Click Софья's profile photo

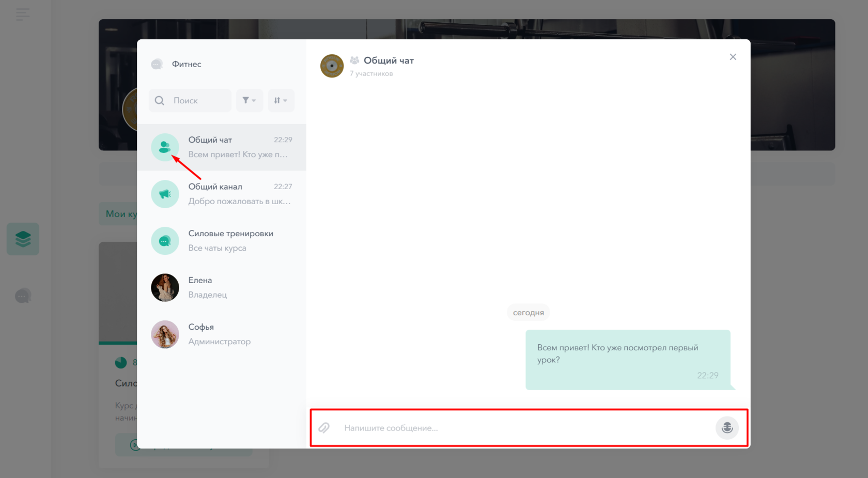tap(165, 334)
